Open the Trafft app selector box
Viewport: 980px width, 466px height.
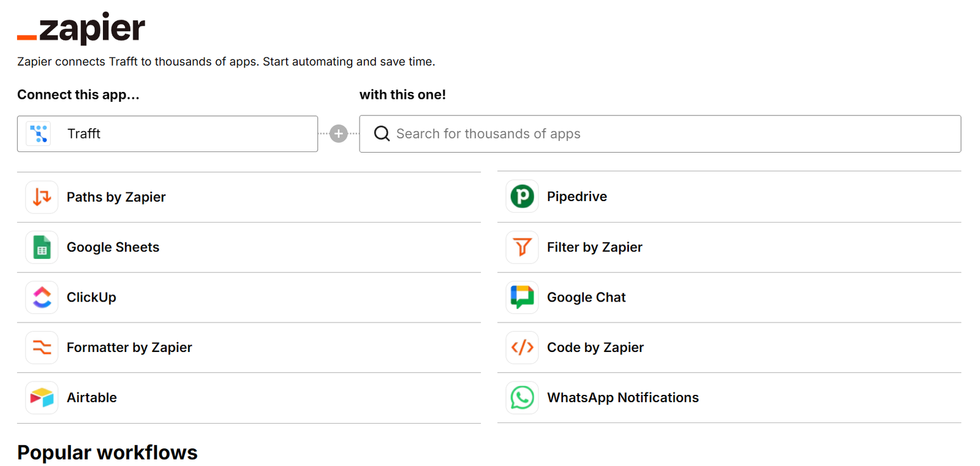(x=184, y=134)
